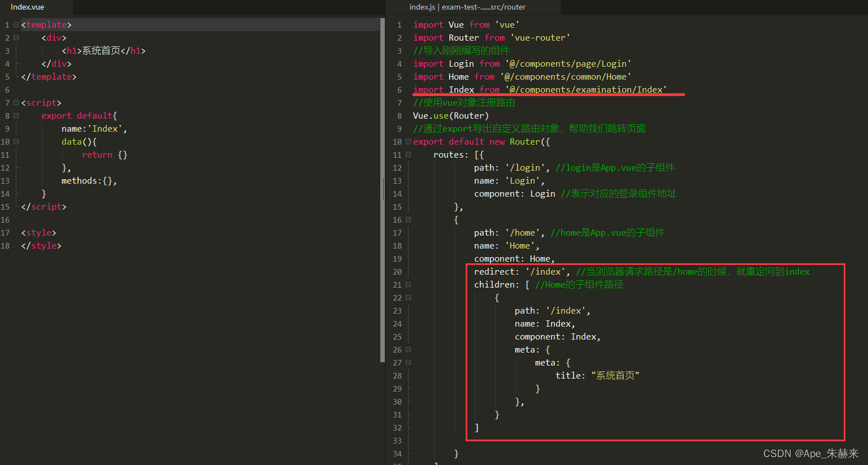Collapse the template block in Index.vue
This screenshot has width=868, height=465.
coord(16,25)
